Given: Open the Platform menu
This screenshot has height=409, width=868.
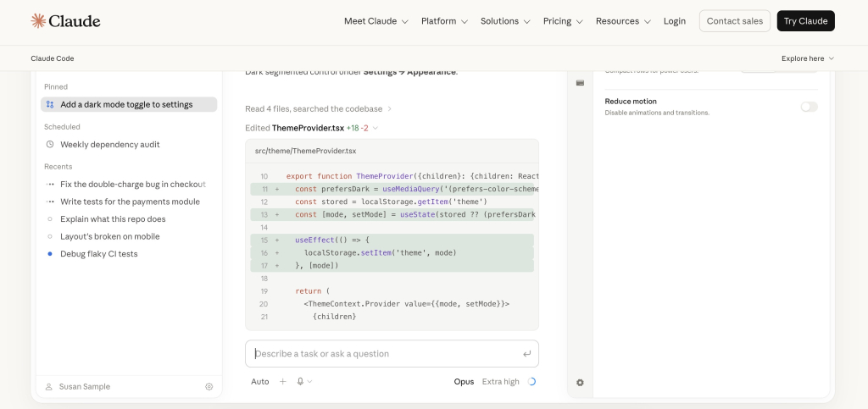Looking at the screenshot, I should pyautogui.click(x=444, y=21).
